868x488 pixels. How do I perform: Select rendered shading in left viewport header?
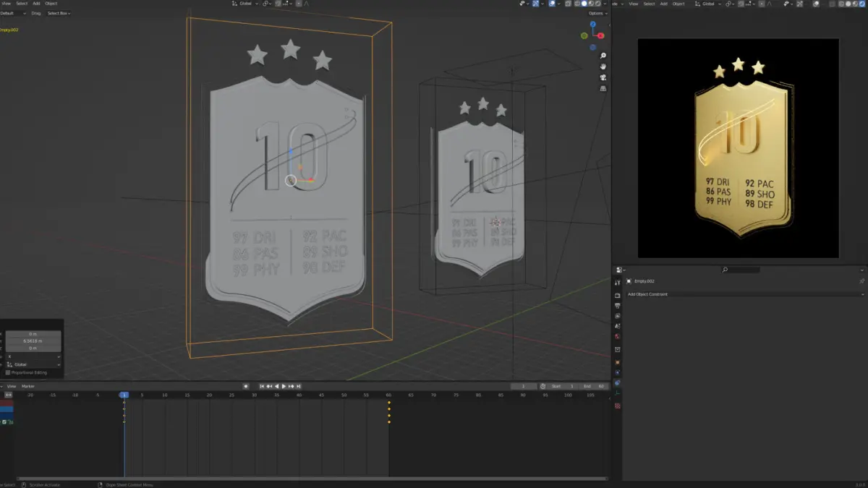(597, 4)
